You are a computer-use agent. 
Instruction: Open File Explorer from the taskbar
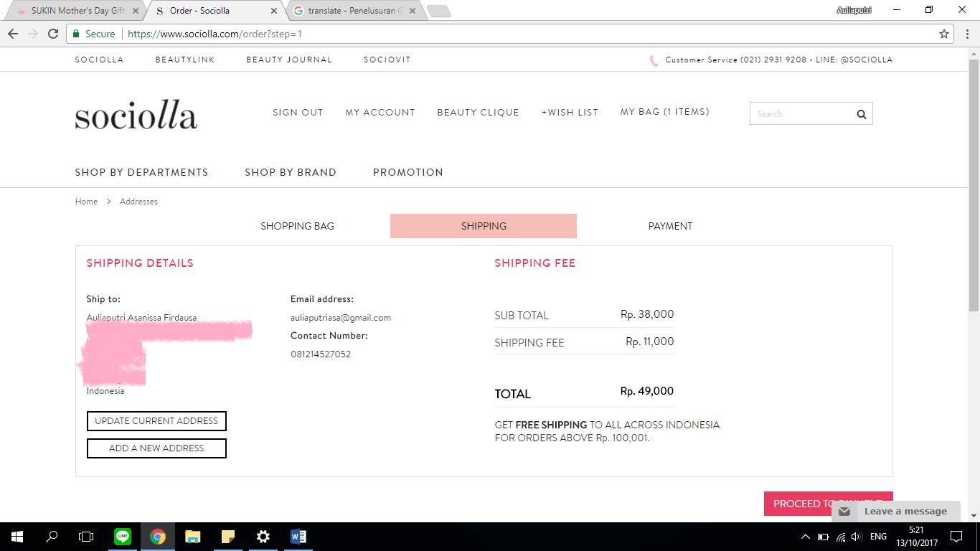[x=192, y=537]
